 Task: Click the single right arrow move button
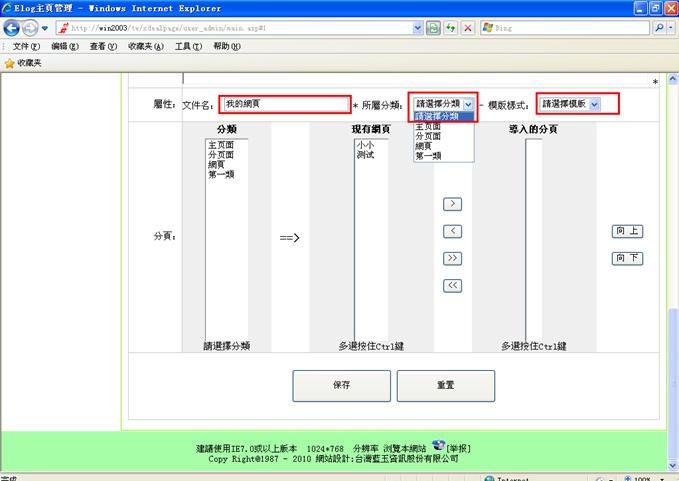452,204
